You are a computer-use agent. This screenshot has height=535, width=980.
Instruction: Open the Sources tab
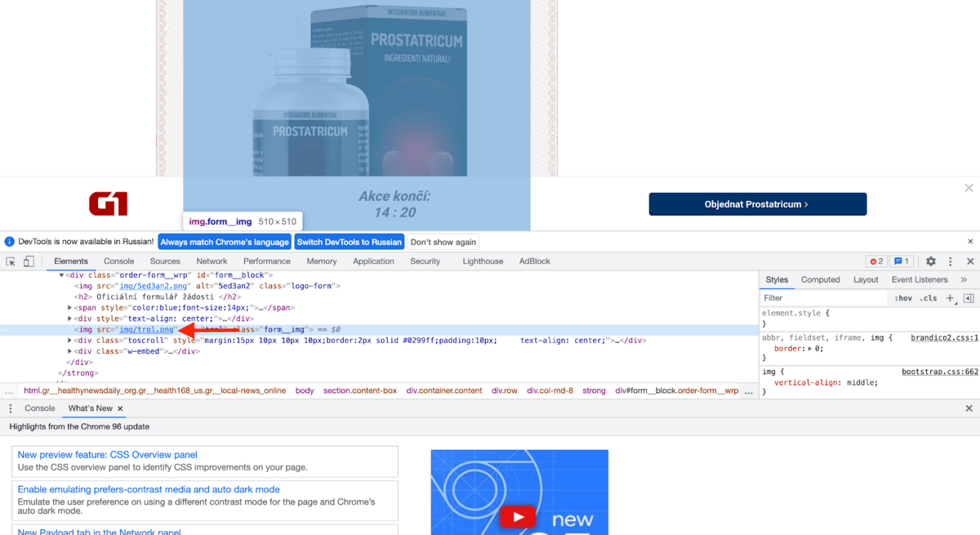point(165,261)
